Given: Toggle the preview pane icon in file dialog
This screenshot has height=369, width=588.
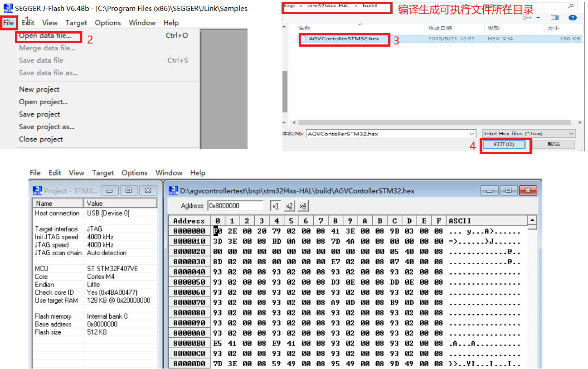Looking at the screenshot, I should pos(555,17).
